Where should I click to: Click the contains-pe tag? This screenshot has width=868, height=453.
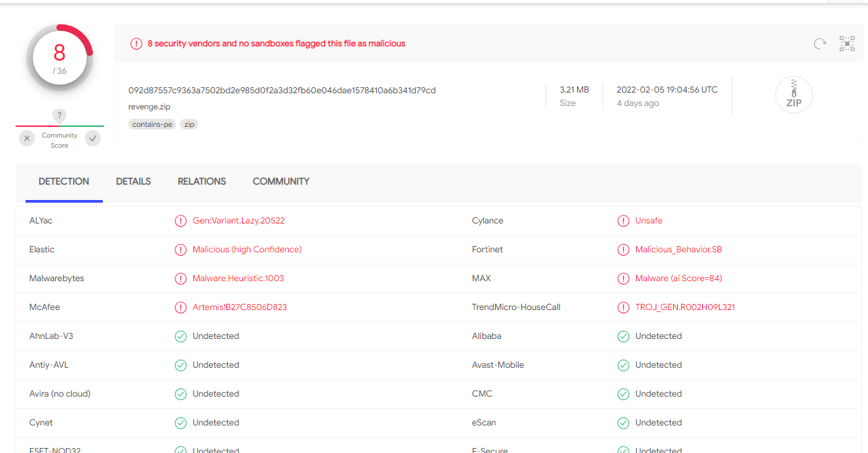point(153,124)
